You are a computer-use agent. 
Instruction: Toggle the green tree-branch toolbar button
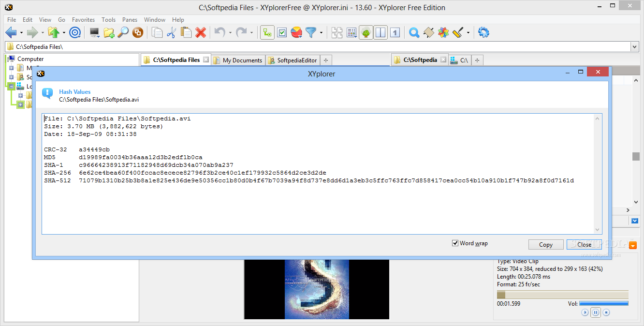267,32
